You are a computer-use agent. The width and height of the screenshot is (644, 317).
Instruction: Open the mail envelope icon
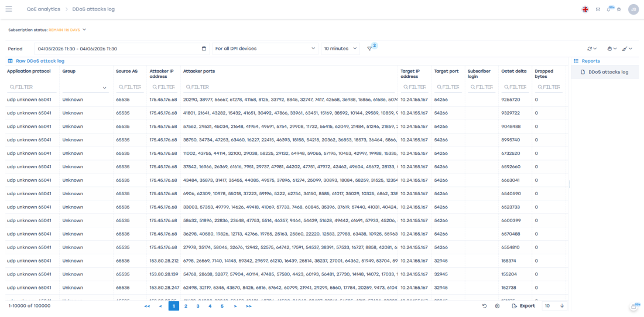598,9
